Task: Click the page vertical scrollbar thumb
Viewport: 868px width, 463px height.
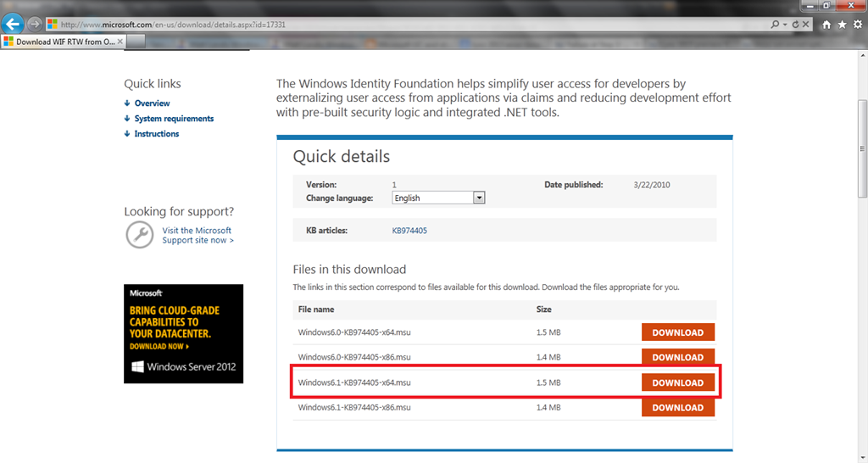Action: (862, 148)
